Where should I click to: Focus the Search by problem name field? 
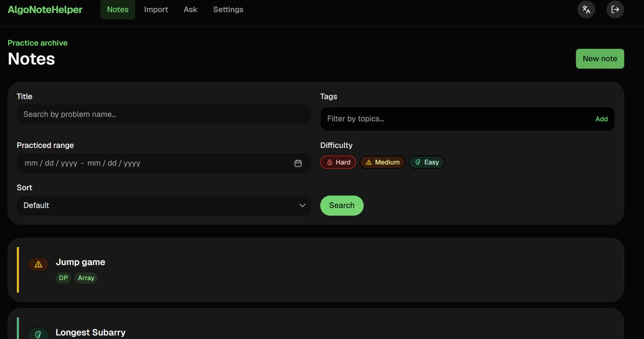(x=164, y=114)
